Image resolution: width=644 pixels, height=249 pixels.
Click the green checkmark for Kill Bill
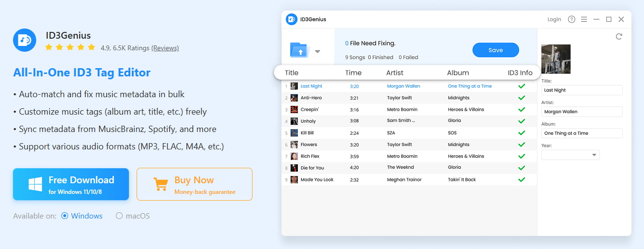click(521, 133)
